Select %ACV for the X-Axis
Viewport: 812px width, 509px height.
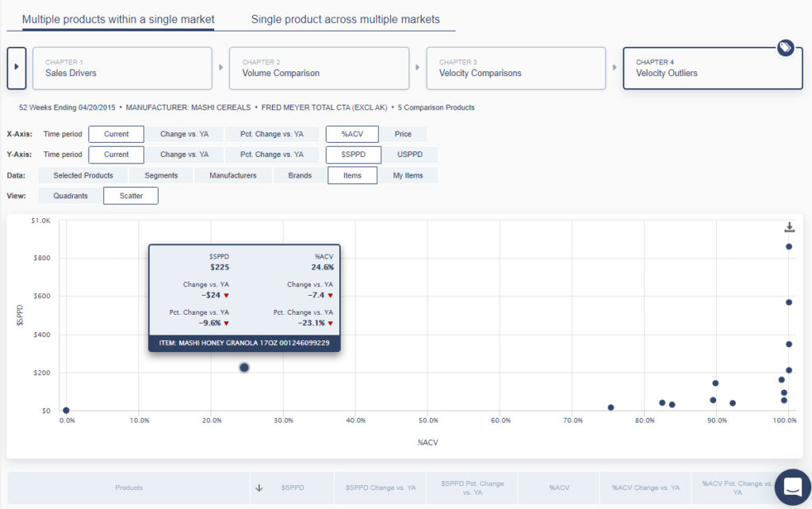(352, 134)
